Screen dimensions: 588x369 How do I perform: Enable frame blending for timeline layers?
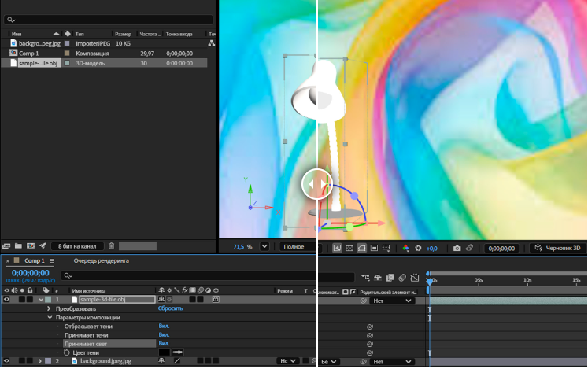click(390, 278)
